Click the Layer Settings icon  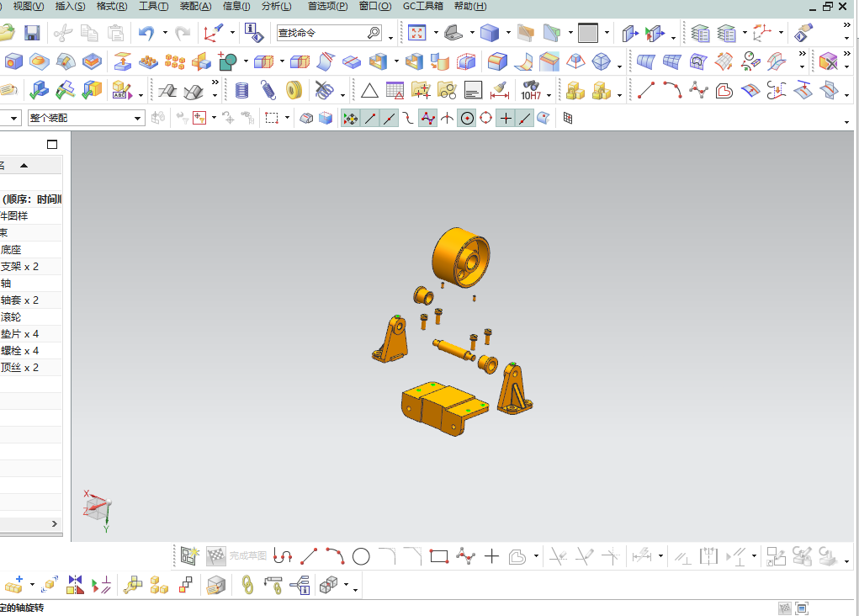(700, 33)
